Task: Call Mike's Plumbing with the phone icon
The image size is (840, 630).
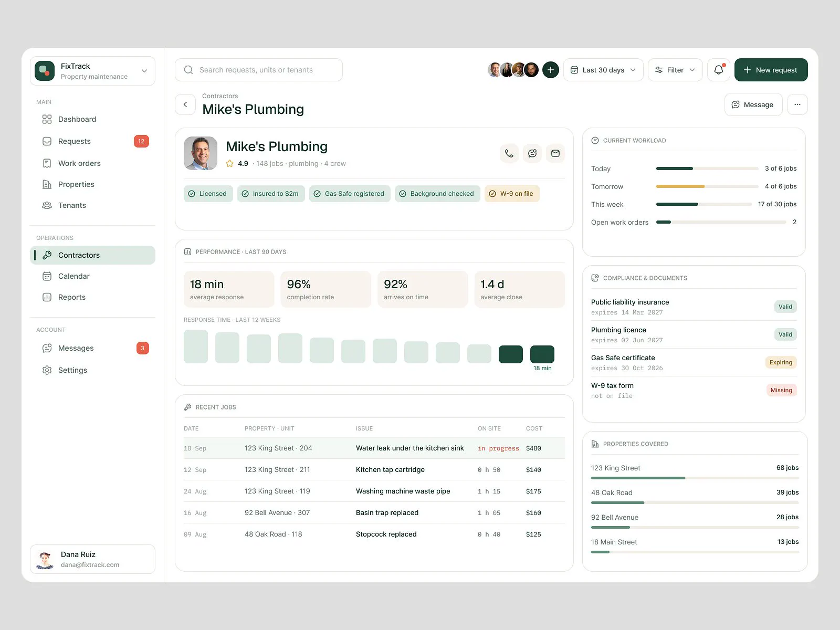Action: click(x=509, y=153)
